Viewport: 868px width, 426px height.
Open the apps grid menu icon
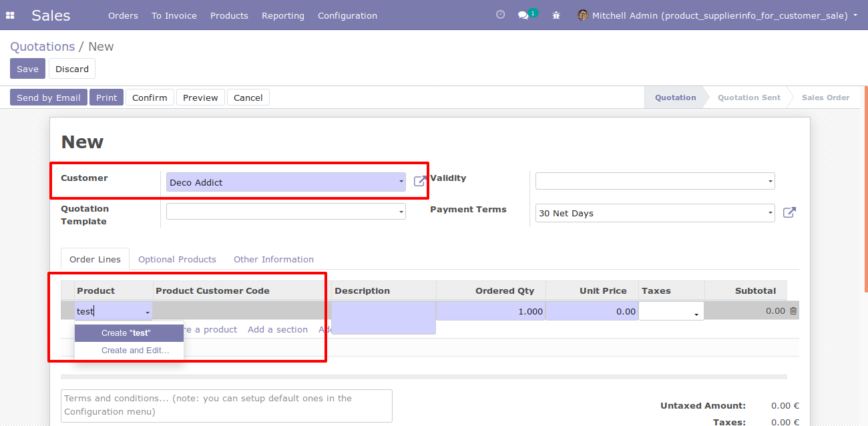click(x=10, y=15)
